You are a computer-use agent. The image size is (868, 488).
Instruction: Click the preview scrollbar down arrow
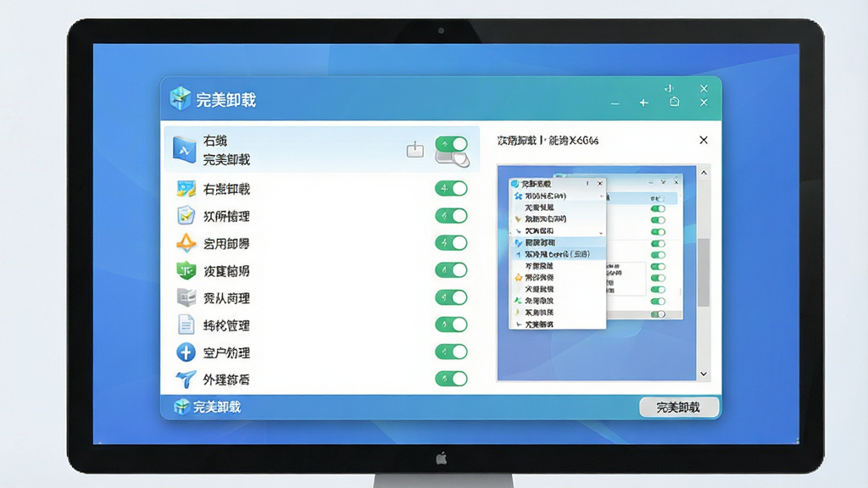[x=704, y=374]
